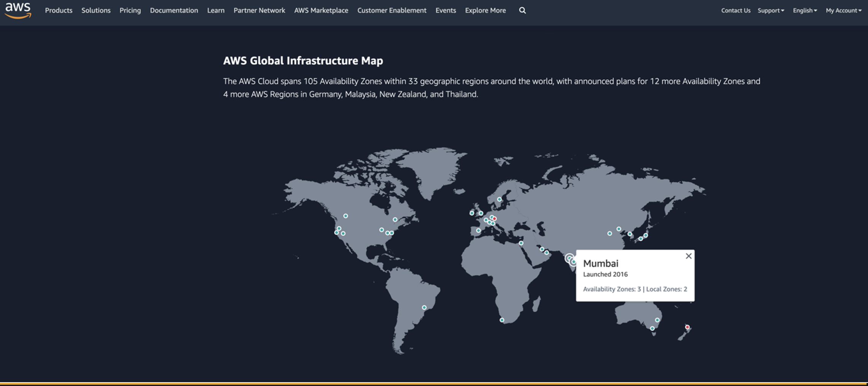Select the Osaka region dot in Japan
The width and height of the screenshot is (868, 386).
[x=641, y=239]
